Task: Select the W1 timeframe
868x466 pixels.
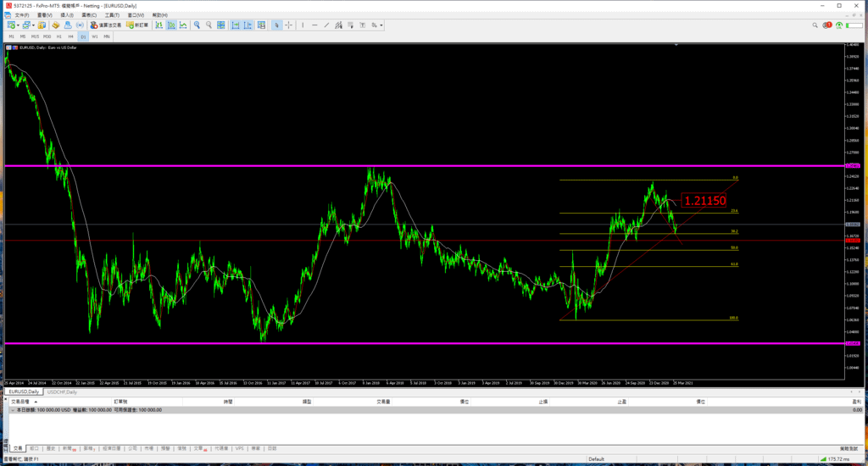Action: pyautogui.click(x=95, y=36)
